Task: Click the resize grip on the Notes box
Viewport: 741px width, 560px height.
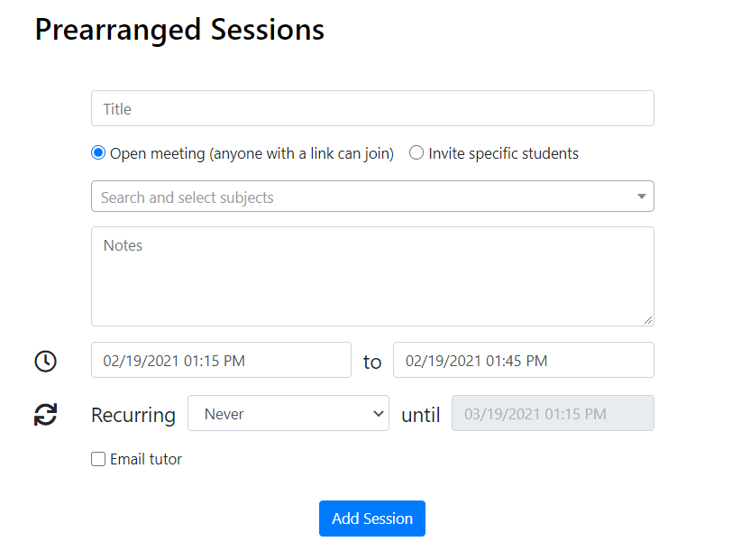Action: (x=647, y=319)
